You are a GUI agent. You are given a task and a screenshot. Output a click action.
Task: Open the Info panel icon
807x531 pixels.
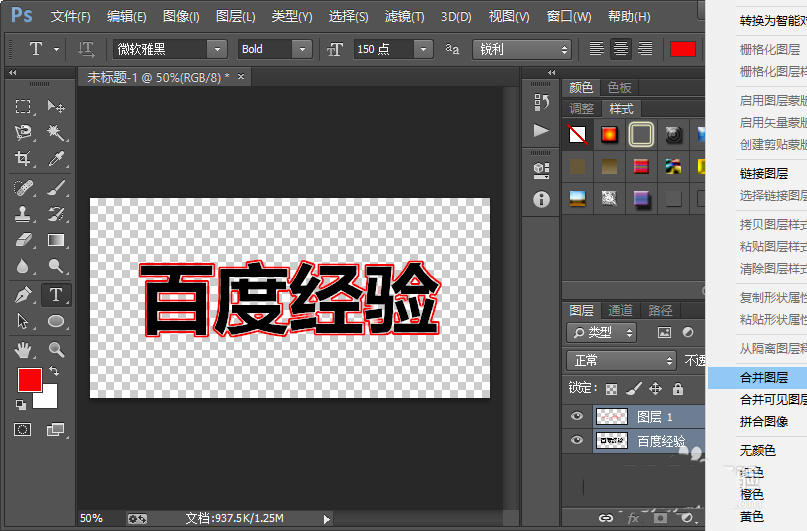541,199
